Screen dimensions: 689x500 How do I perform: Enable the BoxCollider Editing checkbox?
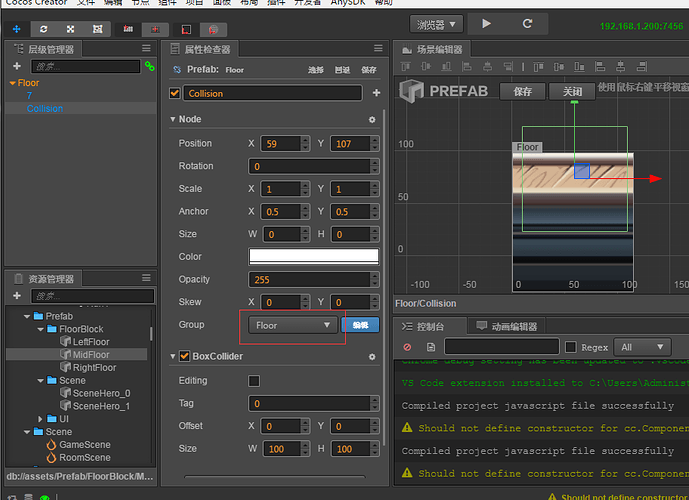pos(254,380)
